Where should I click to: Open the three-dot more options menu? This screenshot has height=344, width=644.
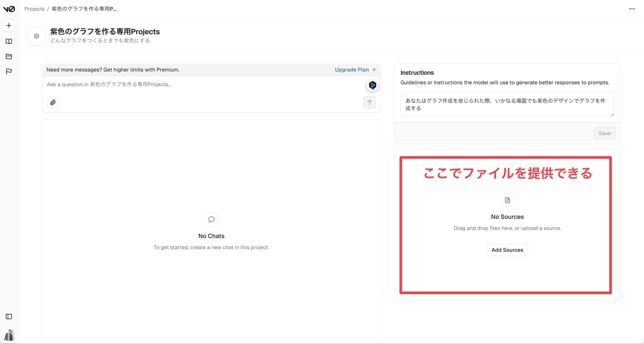pyautogui.click(x=632, y=9)
